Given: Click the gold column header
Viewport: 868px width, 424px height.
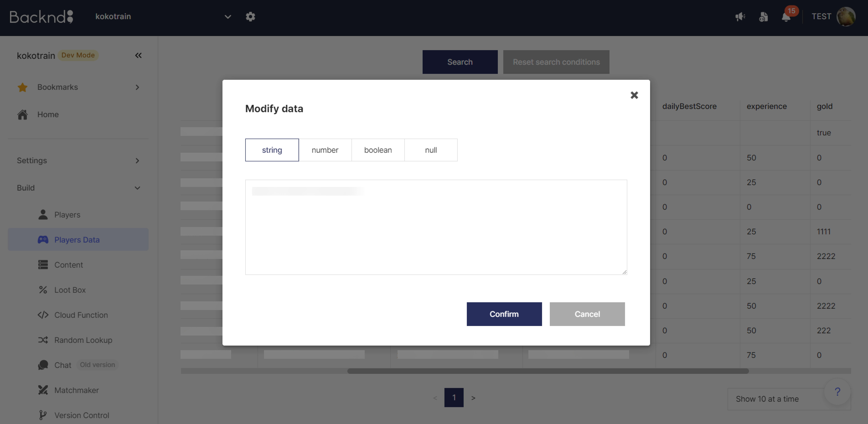Looking at the screenshot, I should (x=825, y=106).
